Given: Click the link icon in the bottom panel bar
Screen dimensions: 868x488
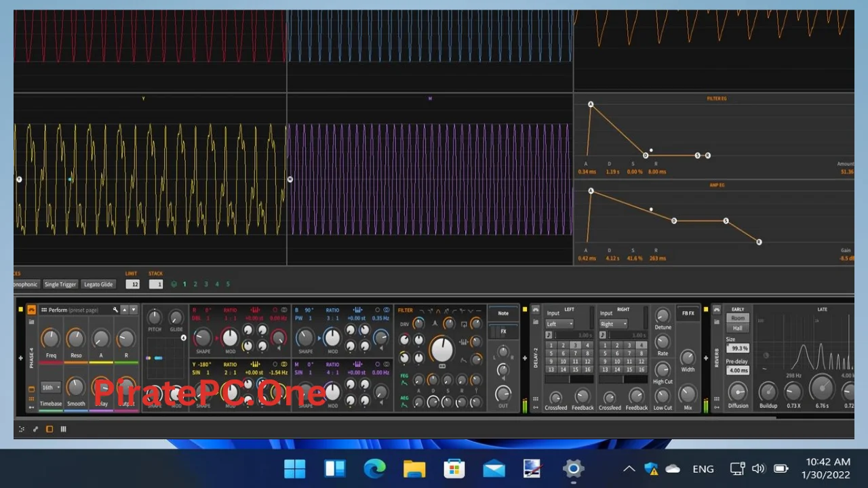Looking at the screenshot, I should [x=35, y=429].
